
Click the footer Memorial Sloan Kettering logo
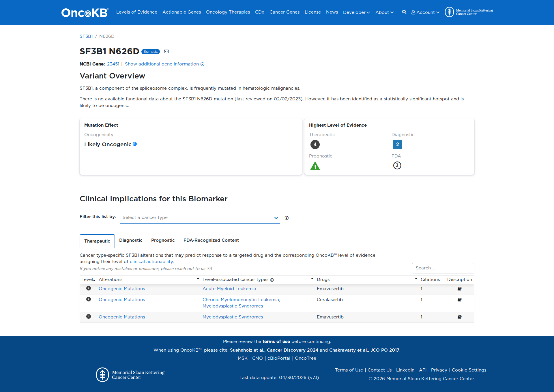(x=130, y=375)
